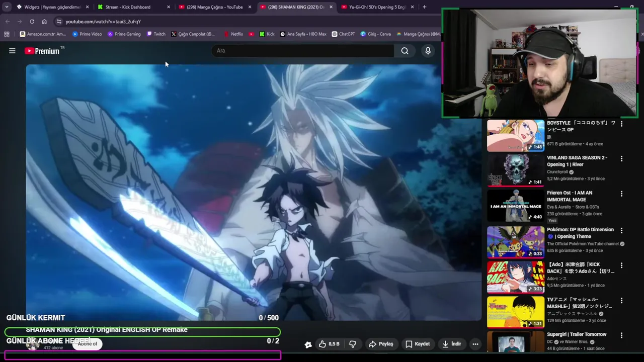Viewport: 644px width, 362px height.
Task: Like the video (8,5 B)
Action: coord(330,344)
